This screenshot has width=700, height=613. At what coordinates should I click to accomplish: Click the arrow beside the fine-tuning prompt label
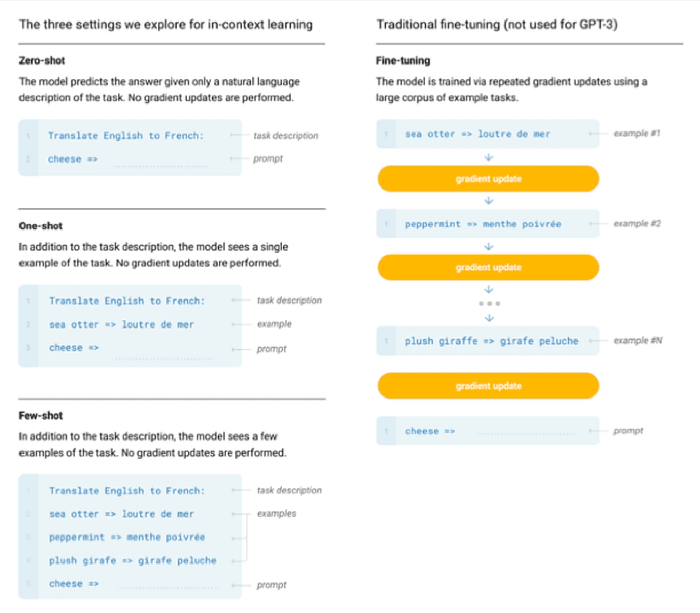click(x=599, y=431)
